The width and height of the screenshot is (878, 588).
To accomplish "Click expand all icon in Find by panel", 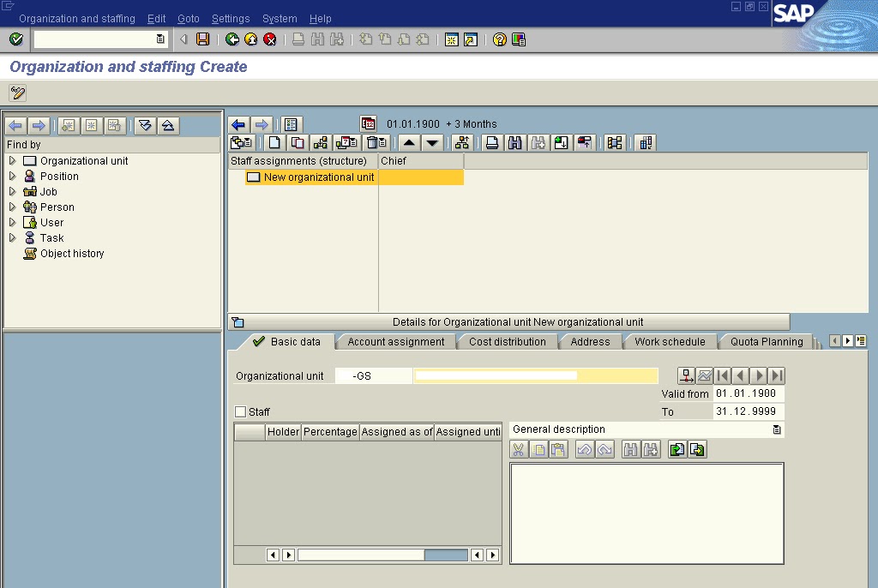I will [x=145, y=125].
